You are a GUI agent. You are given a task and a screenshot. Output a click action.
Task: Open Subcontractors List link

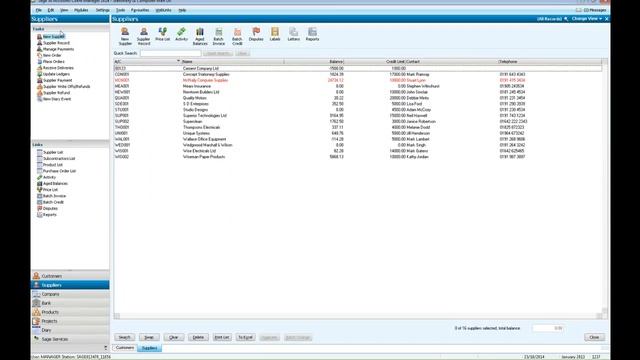56,158
